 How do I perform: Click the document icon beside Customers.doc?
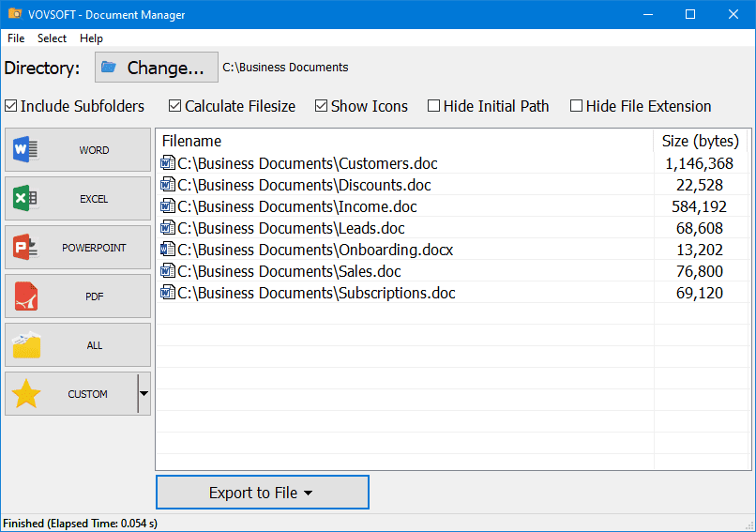[168, 164]
